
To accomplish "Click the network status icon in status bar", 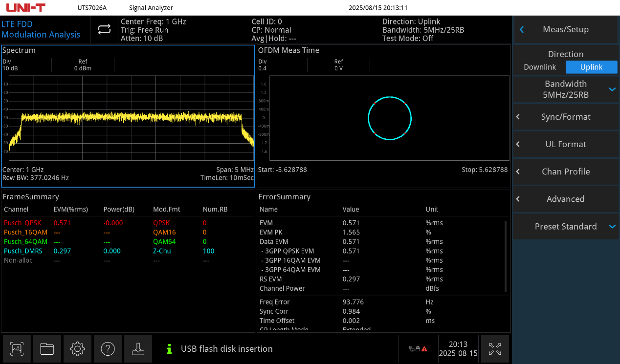I will 412,348.
